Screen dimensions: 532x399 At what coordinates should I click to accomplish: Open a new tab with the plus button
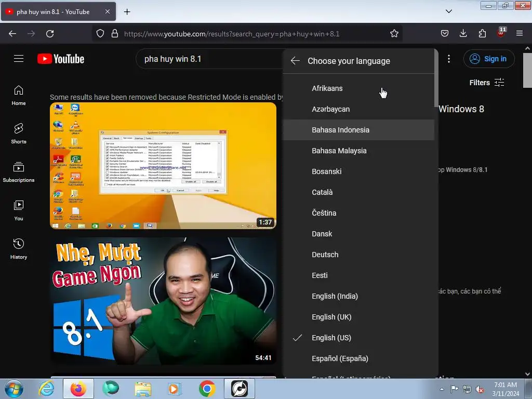pos(127,12)
